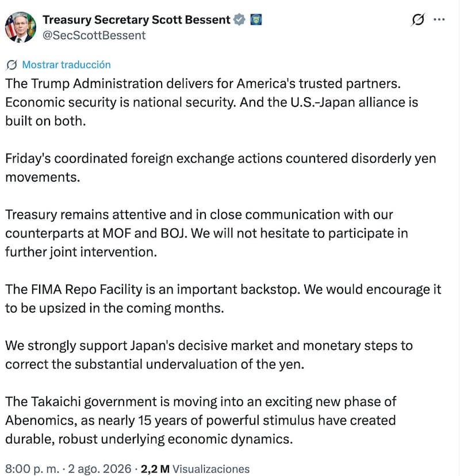Click the 8:00 p. m. timestamp
This screenshot has width=460, height=476.
(33, 469)
